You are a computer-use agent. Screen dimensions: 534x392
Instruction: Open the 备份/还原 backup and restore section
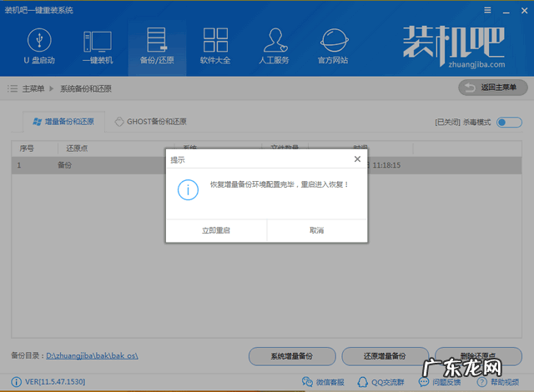[x=157, y=46]
